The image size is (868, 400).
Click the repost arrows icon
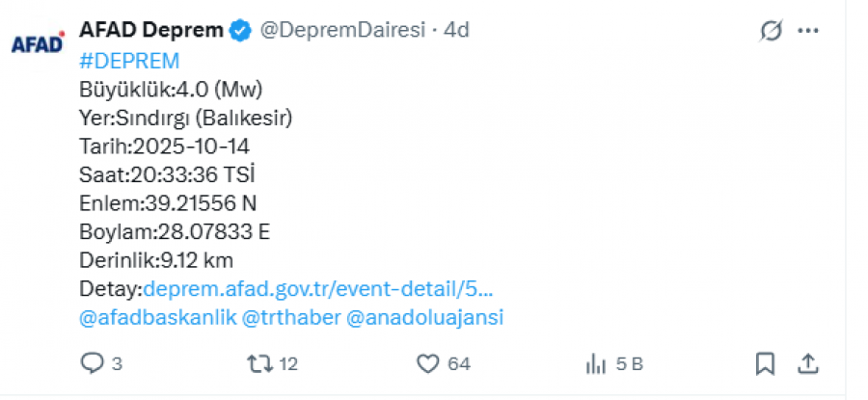[258, 363]
